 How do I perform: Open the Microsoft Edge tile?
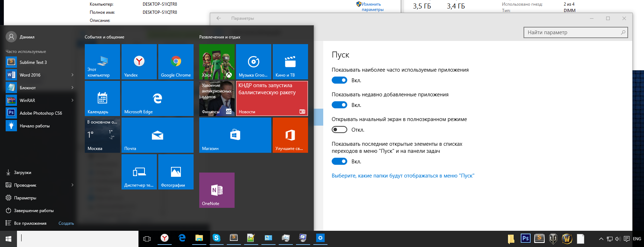158,98
